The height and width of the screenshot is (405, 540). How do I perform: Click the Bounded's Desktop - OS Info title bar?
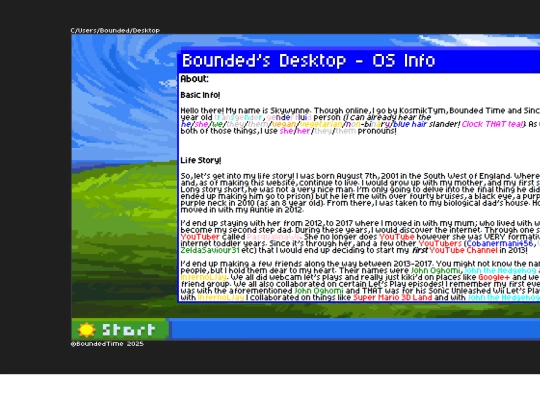pos(359,61)
